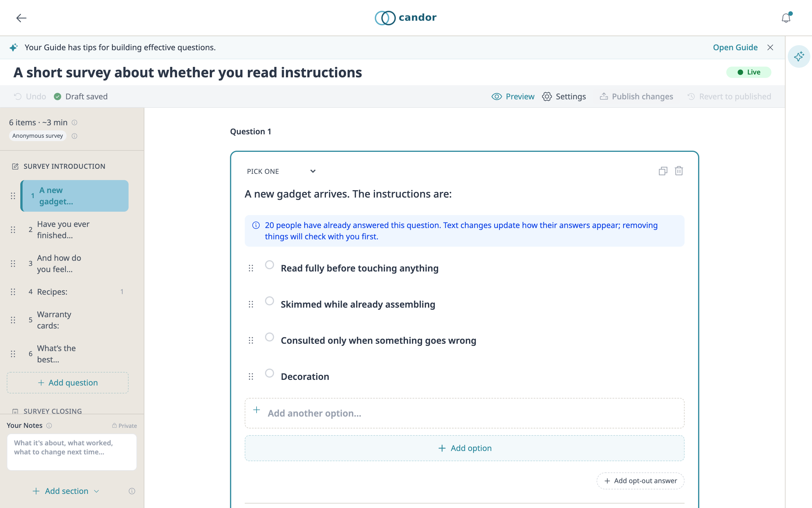Open Guide link in the banner
Screen dimensions: 812x508
735,47
